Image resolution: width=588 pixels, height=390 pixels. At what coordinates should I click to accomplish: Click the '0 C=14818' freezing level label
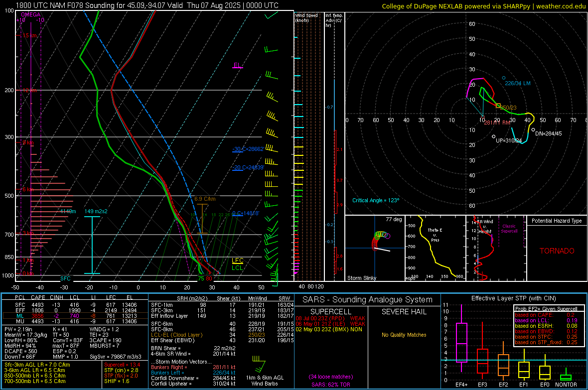(x=245, y=213)
